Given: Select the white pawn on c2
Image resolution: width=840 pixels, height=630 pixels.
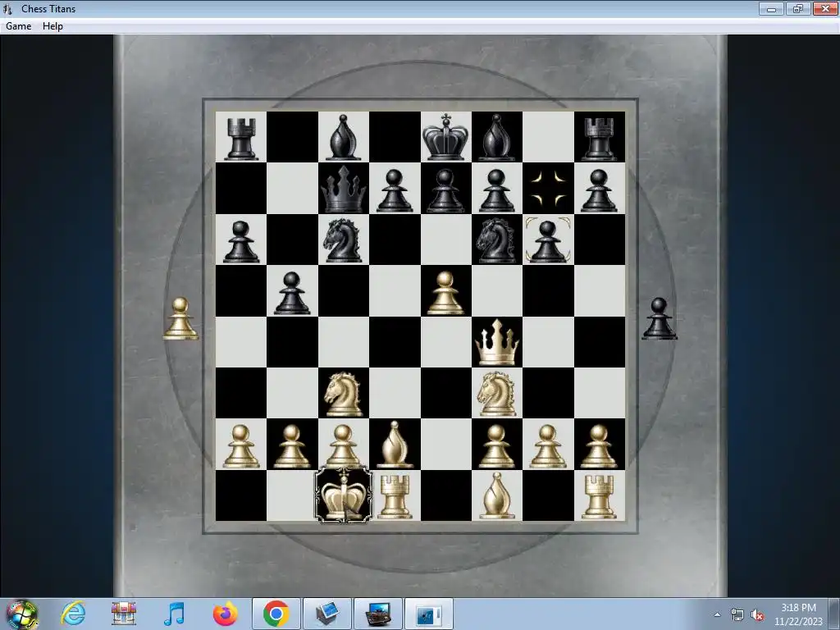Looking at the screenshot, I should coord(344,445).
